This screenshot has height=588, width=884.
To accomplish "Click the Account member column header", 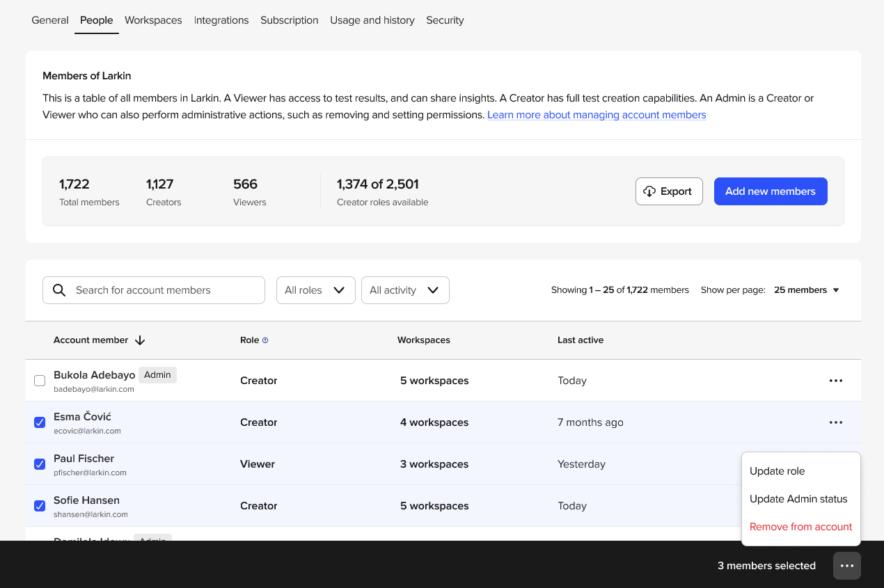I will (x=91, y=340).
